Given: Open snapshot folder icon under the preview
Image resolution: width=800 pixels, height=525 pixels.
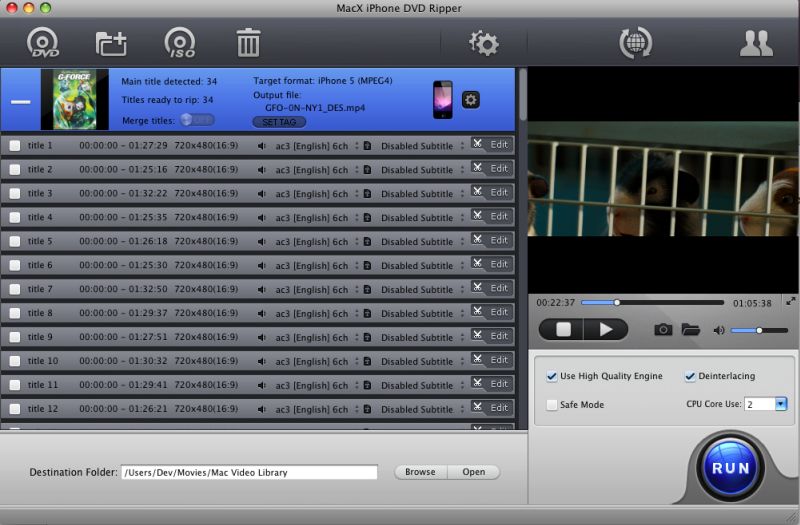Looking at the screenshot, I should pyautogui.click(x=690, y=330).
